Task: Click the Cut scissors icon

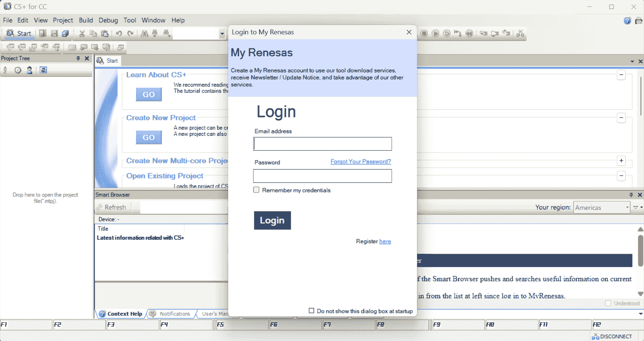Action: (x=82, y=34)
